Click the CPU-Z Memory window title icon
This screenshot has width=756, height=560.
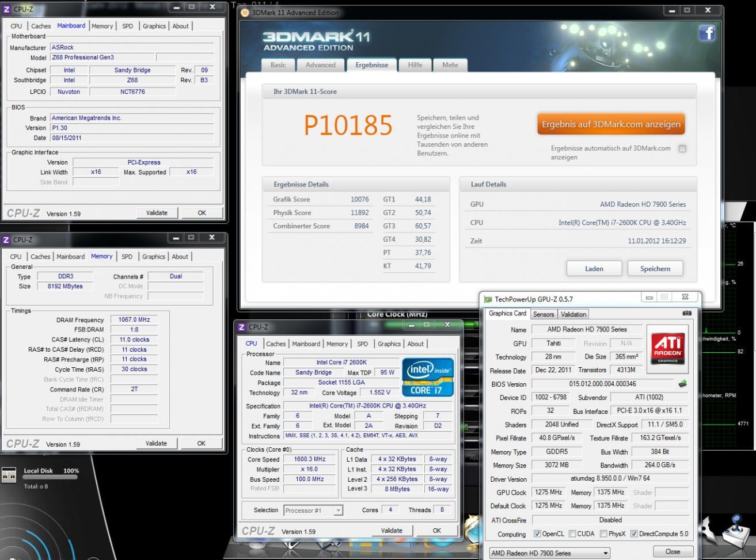point(7,239)
